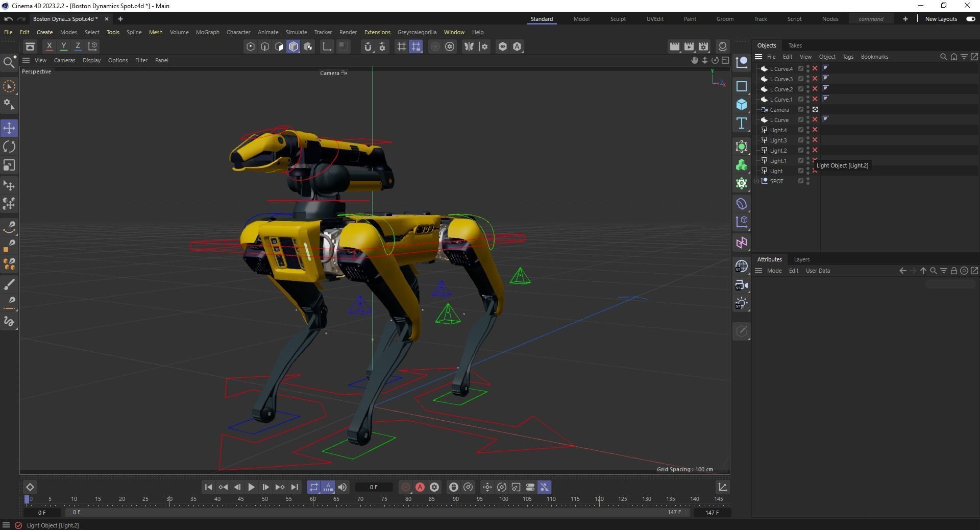Open Objects manager Tags menu

(847, 57)
